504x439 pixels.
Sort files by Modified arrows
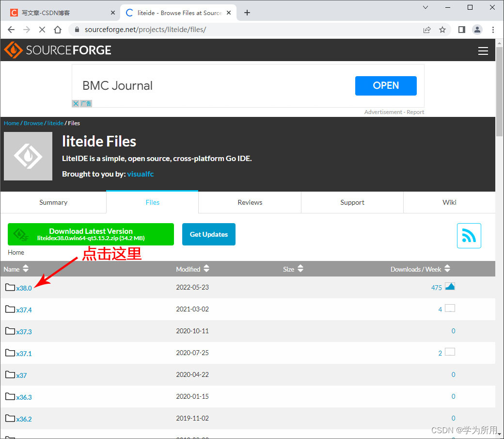(206, 268)
